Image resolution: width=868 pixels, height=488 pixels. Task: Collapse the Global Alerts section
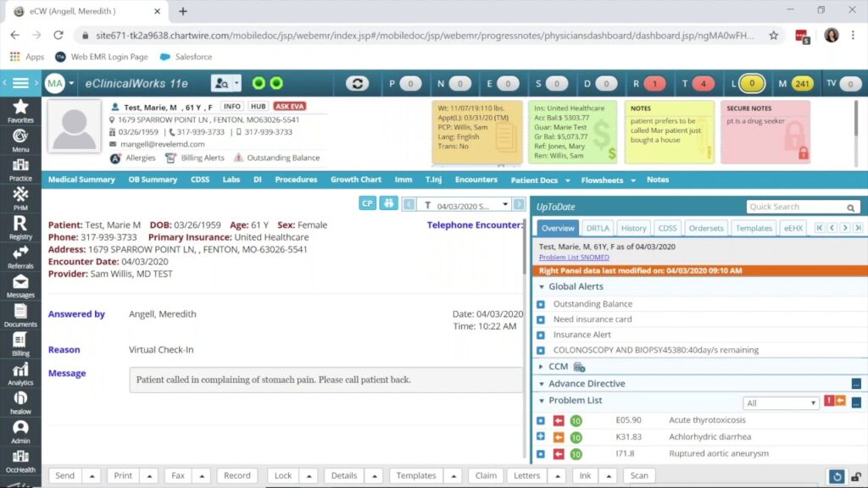[542, 286]
